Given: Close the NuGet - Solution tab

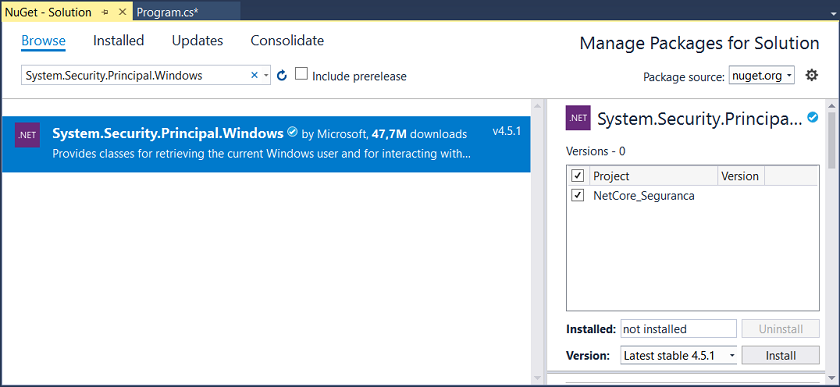Looking at the screenshot, I should point(122,12).
